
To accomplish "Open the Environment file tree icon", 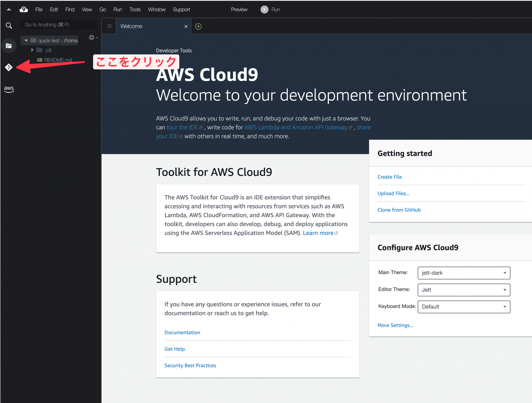I will pyautogui.click(x=9, y=45).
